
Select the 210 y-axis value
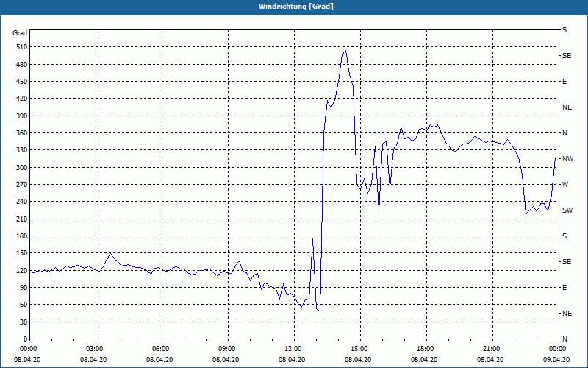[22, 219]
